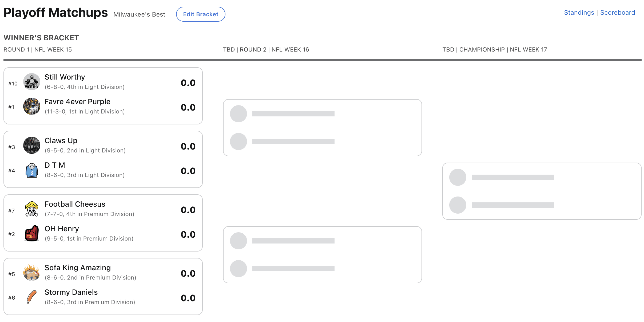This screenshot has width=644, height=322.
Task: Click the Sofa King Amazing 0.0 score
Action: coord(188,274)
